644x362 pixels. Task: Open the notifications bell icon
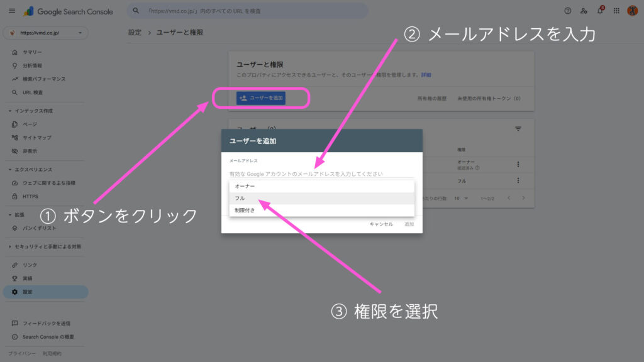[601, 9]
